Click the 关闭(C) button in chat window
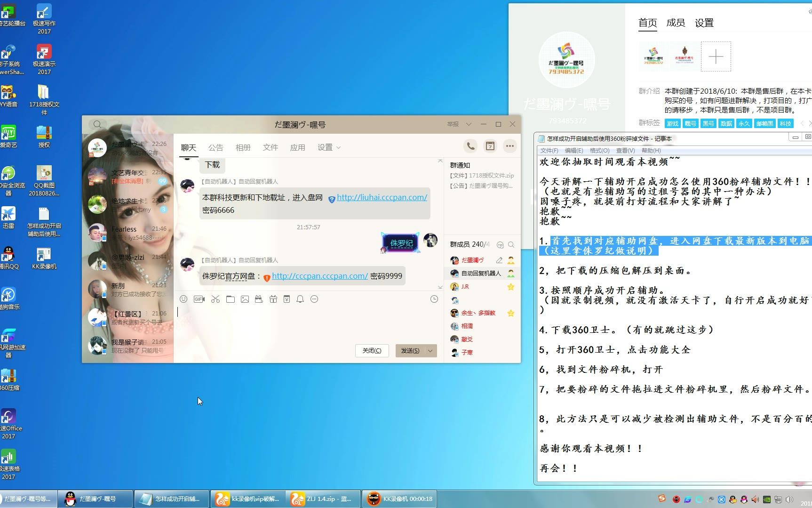Viewport: 812px width, 508px height. tap(371, 350)
